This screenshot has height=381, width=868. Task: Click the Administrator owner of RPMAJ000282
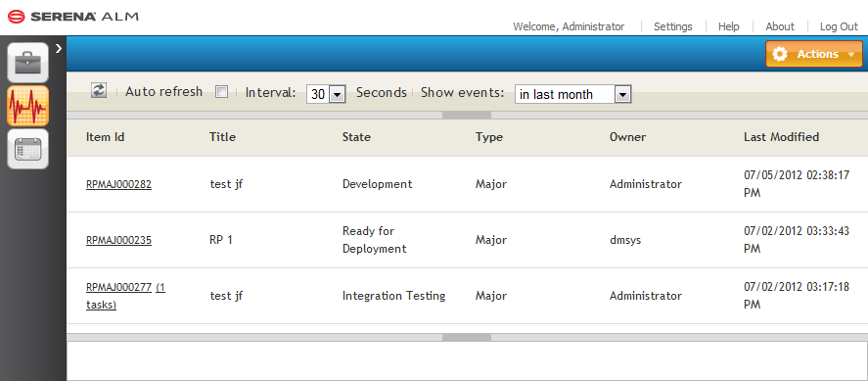point(646,184)
